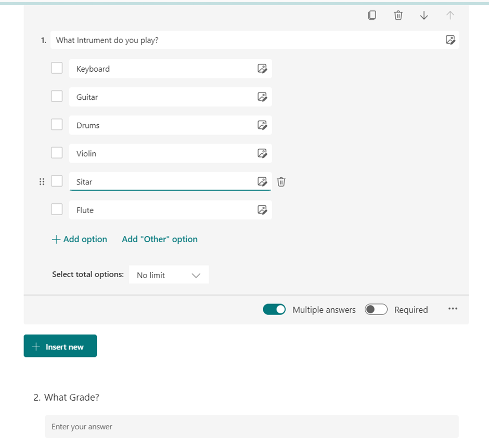Disable the Multiple answers toggle
Screen dimensions: 489x448
pos(274,309)
